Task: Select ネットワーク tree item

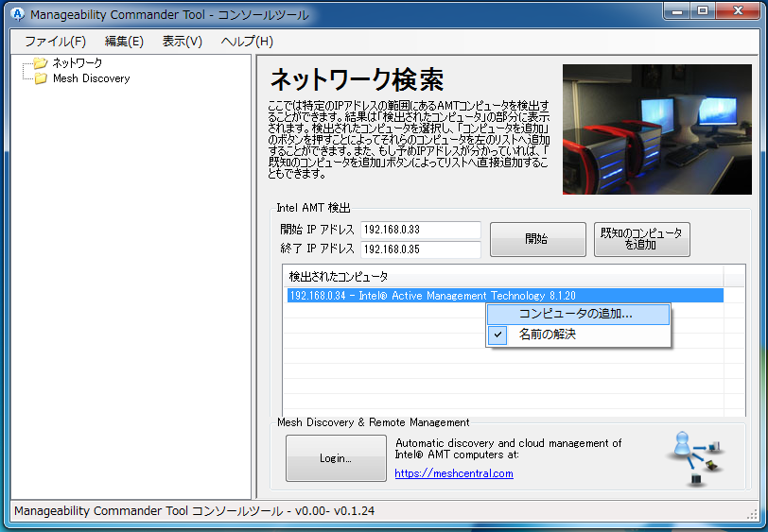Action: tap(78, 63)
